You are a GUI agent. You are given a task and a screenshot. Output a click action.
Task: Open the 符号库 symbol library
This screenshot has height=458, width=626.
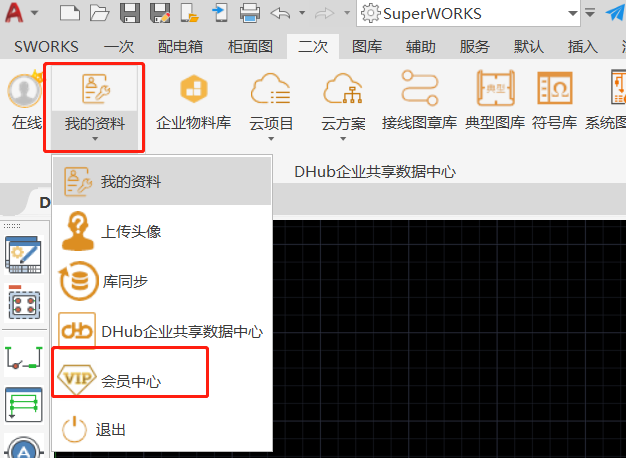pyautogui.click(x=555, y=101)
